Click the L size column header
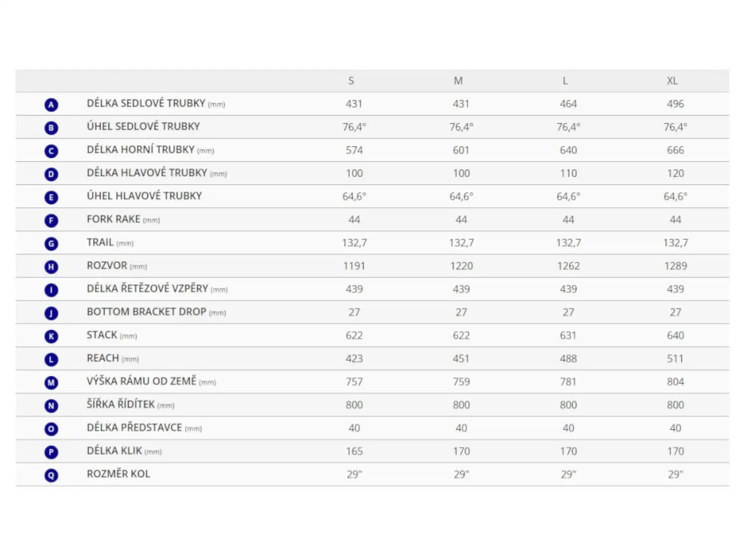 pos(565,81)
